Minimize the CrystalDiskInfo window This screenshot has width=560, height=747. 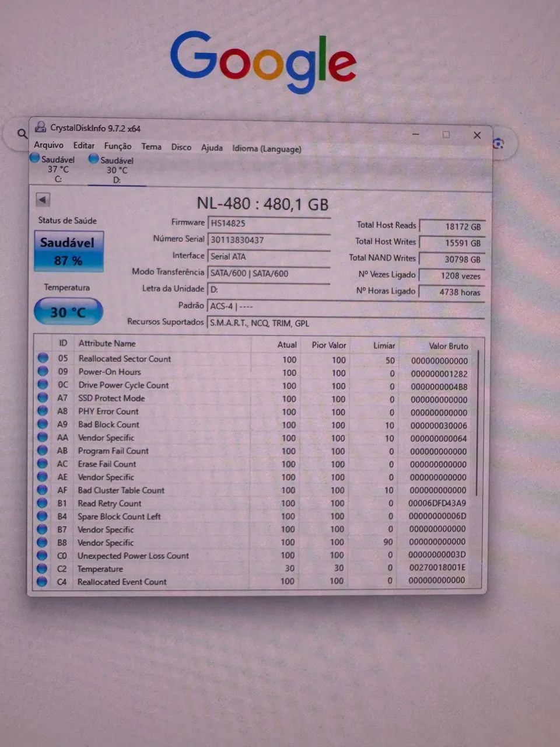[x=416, y=134]
